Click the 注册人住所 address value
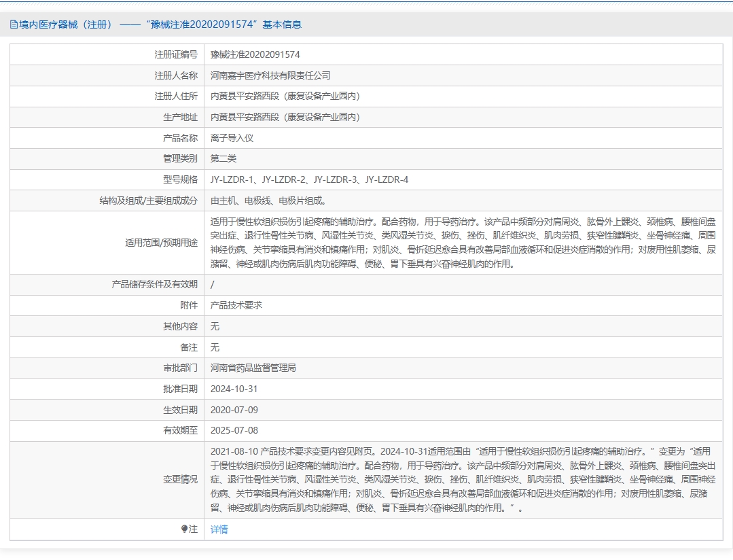 pos(285,96)
